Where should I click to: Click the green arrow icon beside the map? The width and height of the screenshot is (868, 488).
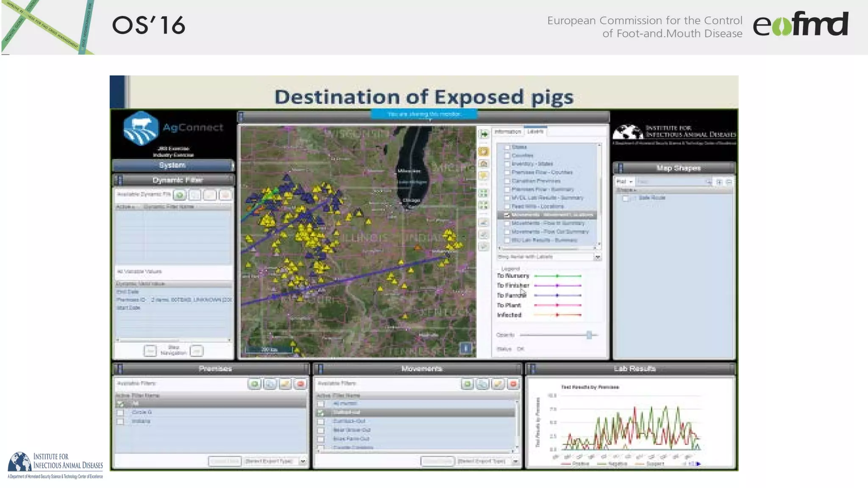(x=484, y=134)
